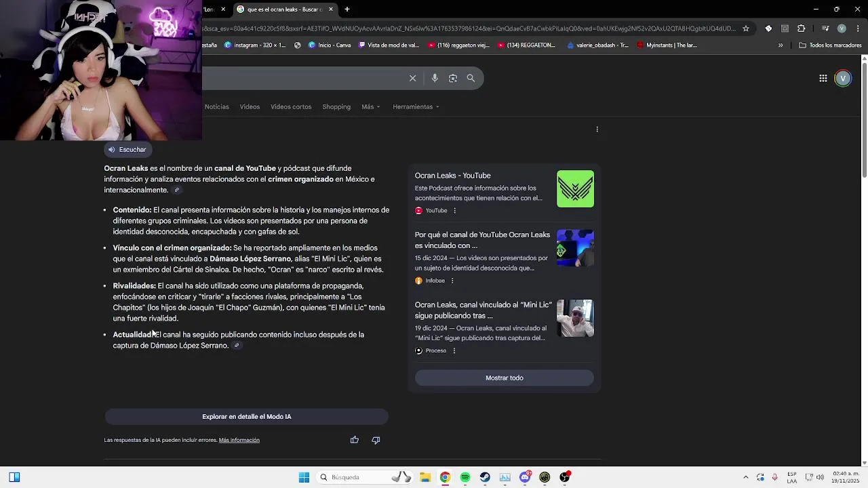The image size is (868, 488).
Task: Open the Infobae article about Ocran Leaks
Action: pyautogui.click(x=482, y=240)
